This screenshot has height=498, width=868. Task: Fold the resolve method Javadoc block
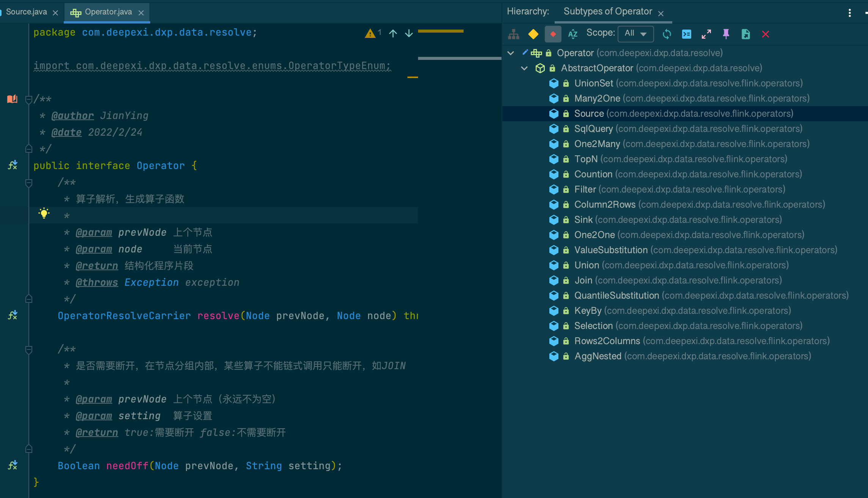[28, 183]
